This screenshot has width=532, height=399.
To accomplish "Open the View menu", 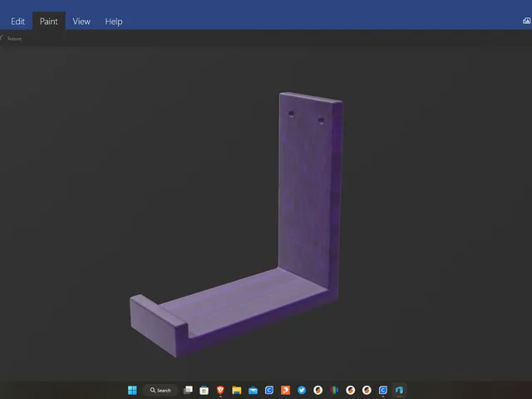I will tap(81, 22).
